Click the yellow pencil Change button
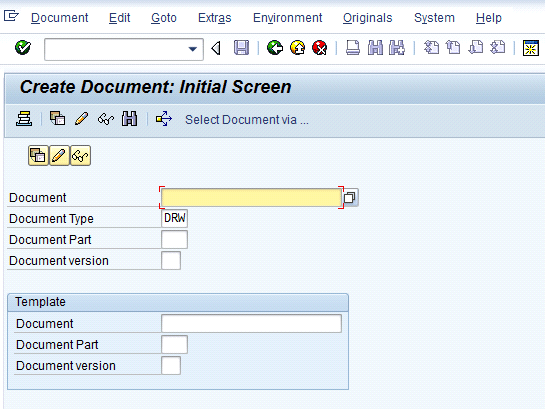The height and width of the screenshot is (409, 545). tap(59, 155)
